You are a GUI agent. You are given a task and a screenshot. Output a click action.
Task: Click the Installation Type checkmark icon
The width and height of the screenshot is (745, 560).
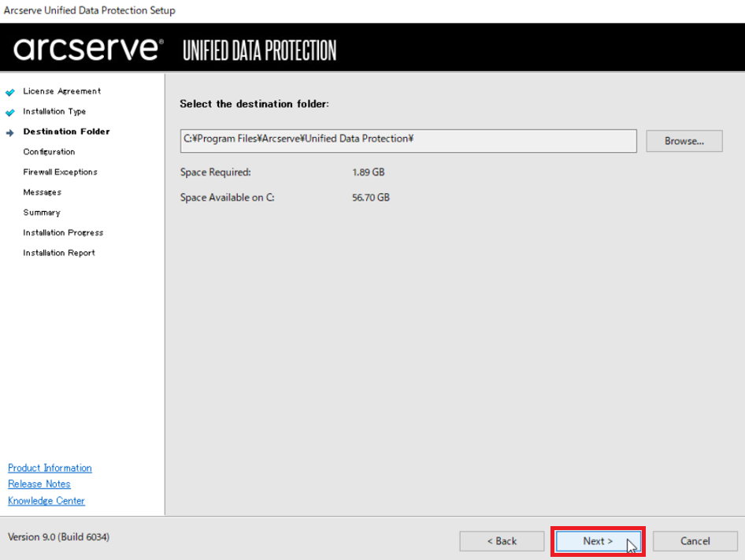(10, 112)
